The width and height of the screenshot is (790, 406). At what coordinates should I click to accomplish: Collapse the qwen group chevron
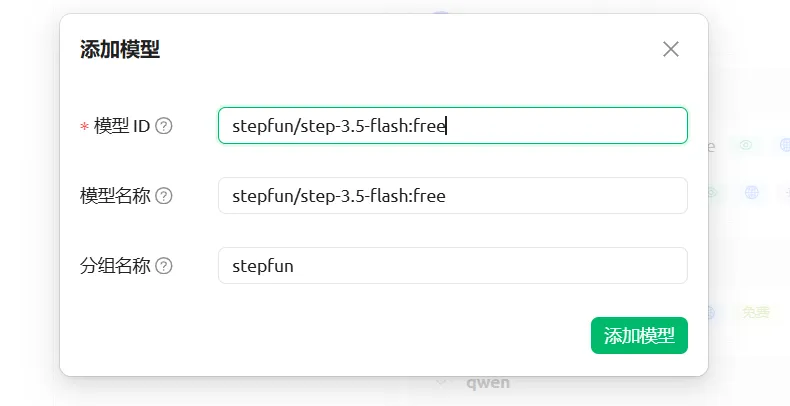[441, 381]
